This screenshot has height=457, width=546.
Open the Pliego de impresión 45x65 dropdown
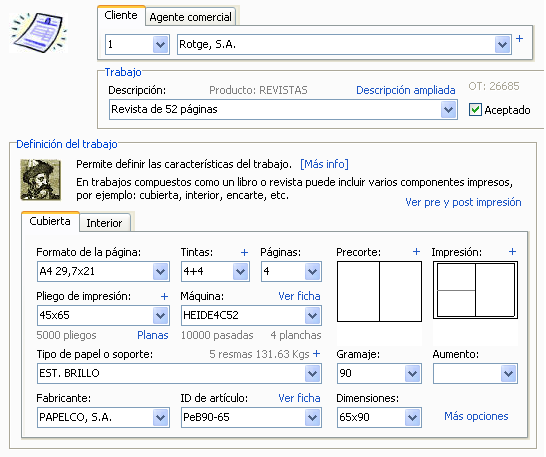tap(161, 316)
